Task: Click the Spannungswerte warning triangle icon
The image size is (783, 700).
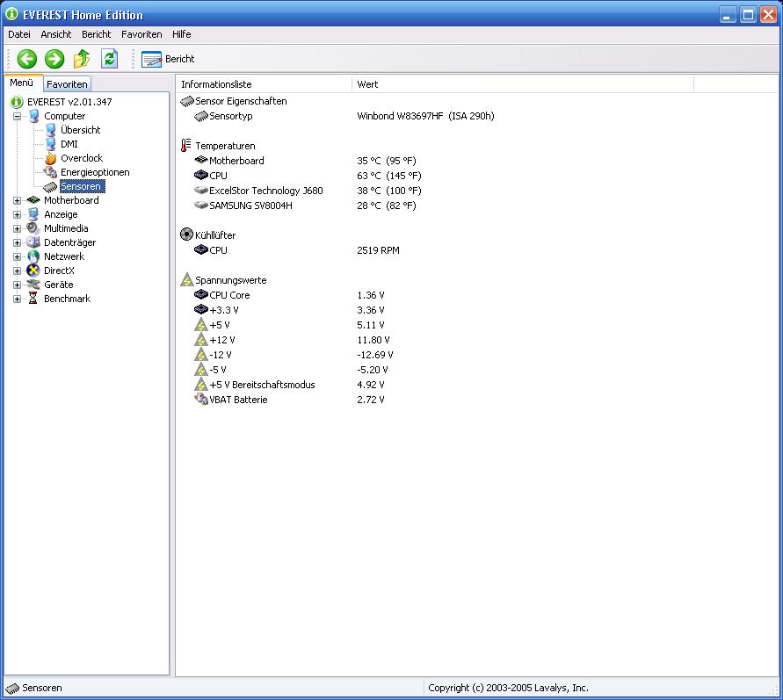Action: click(187, 279)
